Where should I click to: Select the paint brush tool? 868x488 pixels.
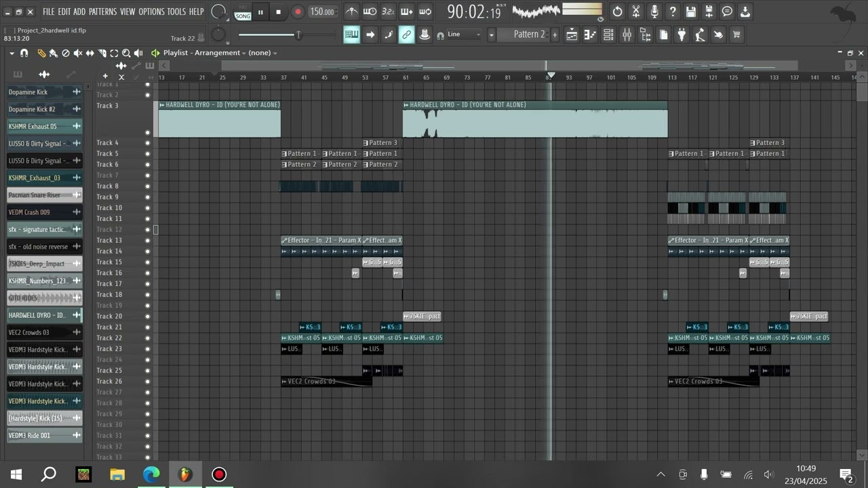pos(53,53)
